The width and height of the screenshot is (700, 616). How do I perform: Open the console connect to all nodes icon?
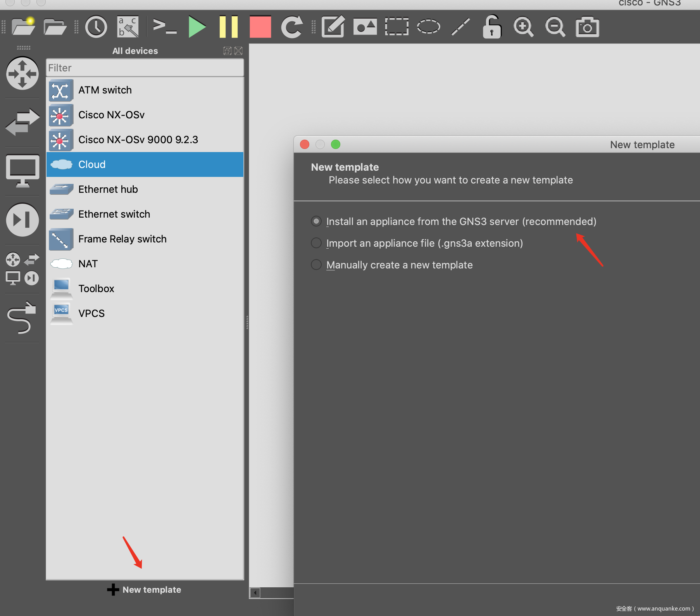(165, 27)
